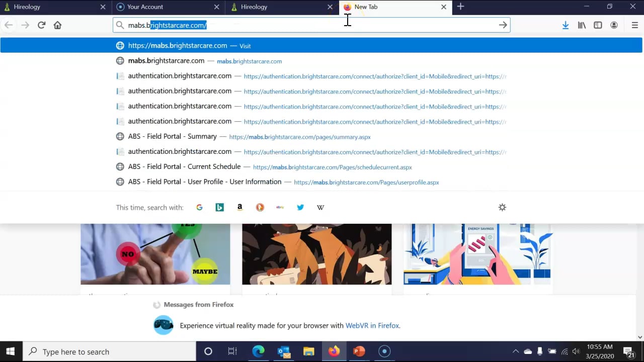Toggle the Firefox sidebar icon

(x=598, y=25)
